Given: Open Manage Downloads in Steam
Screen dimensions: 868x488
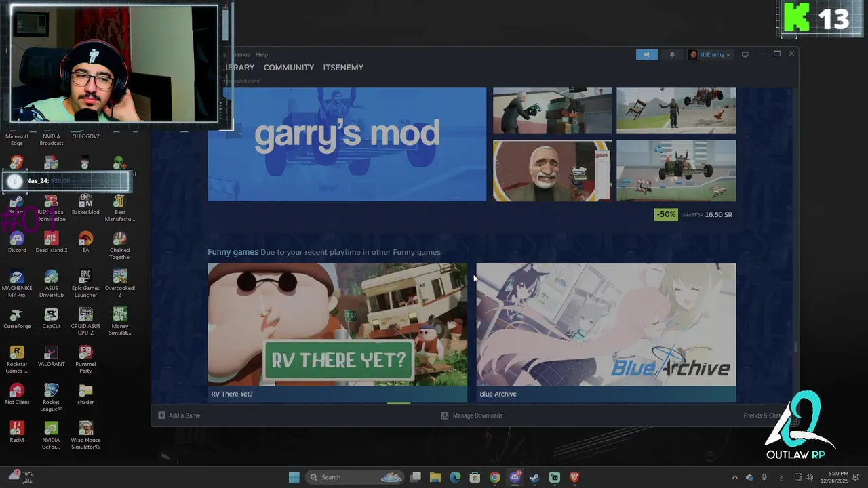Looking at the screenshot, I should (472, 415).
